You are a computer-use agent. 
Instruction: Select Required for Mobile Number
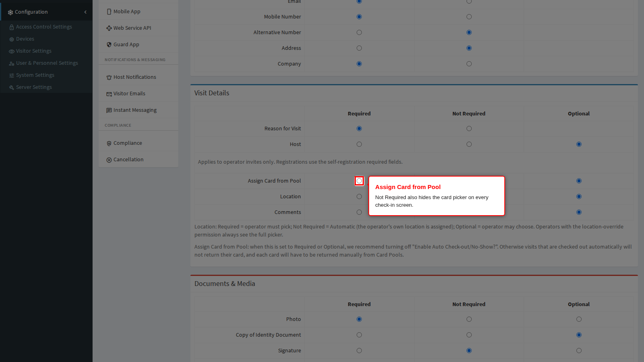coord(359,17)
